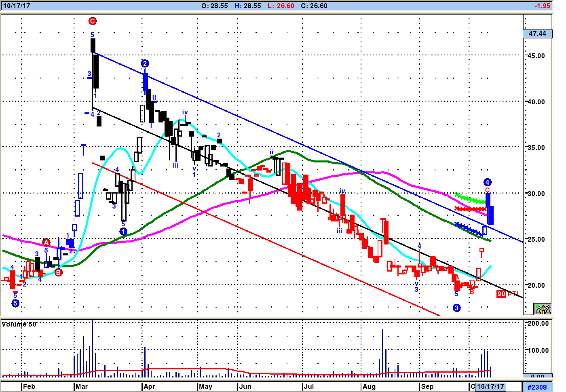Click the Jun label on the time axis
The width and height of the screenshot is (566, 392).
click(245, 386)
